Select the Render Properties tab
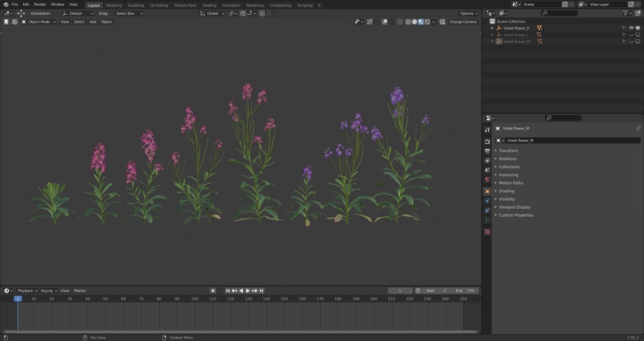This screenshot has height=341, width=644. pyautogui.click(x=487, y=141)
